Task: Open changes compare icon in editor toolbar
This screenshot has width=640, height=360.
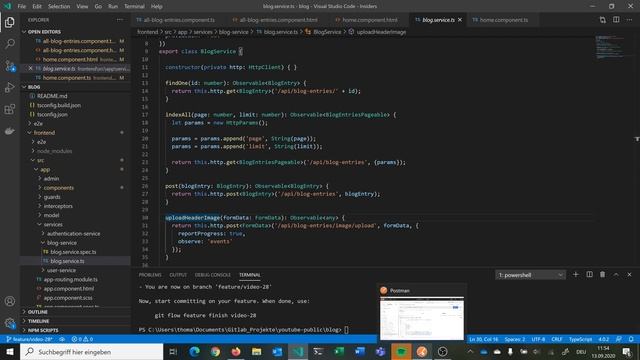Action: click(602, 20)
